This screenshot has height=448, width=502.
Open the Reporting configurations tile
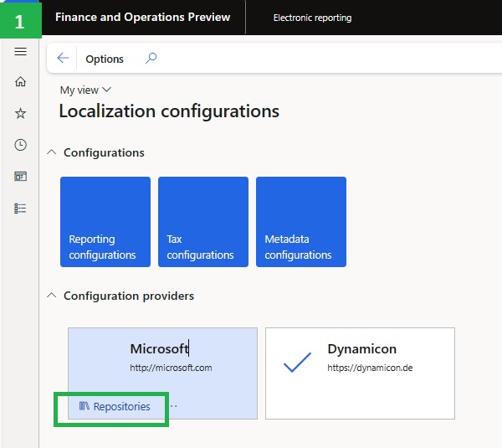pos(105,222)
